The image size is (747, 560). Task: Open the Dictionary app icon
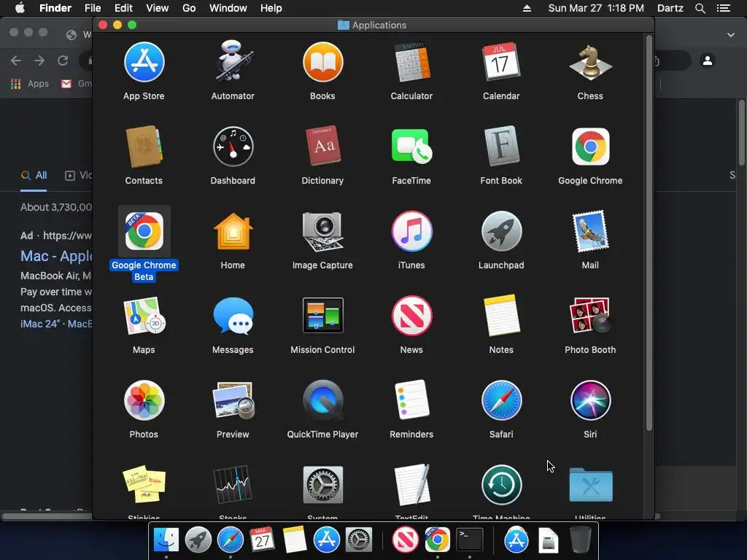pyautogui.click(x=322, y=146)
